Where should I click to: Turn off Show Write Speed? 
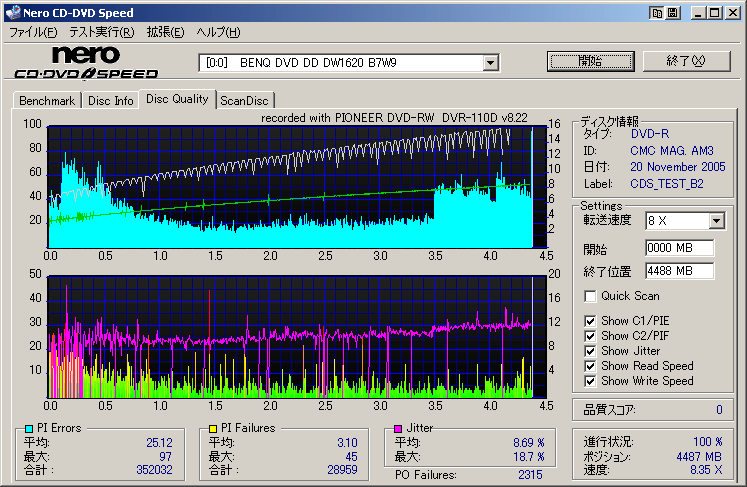coord(590,381)
